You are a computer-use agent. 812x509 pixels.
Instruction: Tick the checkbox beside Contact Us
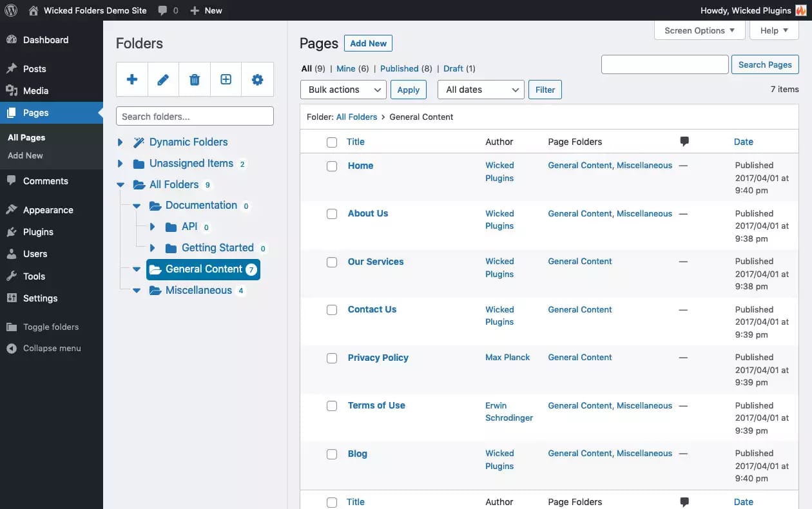tap(332, 309)
